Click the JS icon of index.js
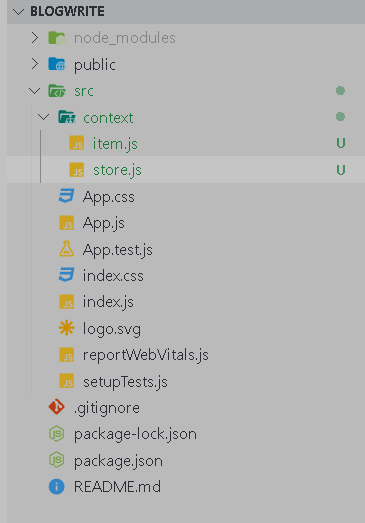 pos(67,302)
